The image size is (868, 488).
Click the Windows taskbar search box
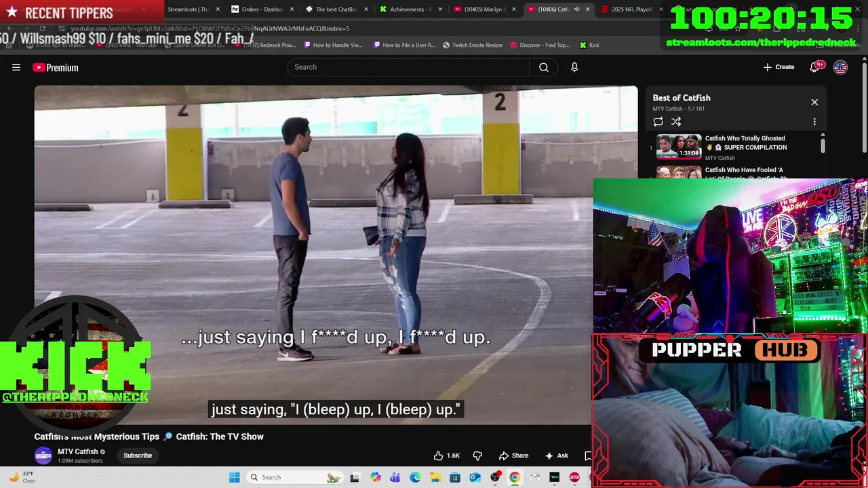[294, 477]
